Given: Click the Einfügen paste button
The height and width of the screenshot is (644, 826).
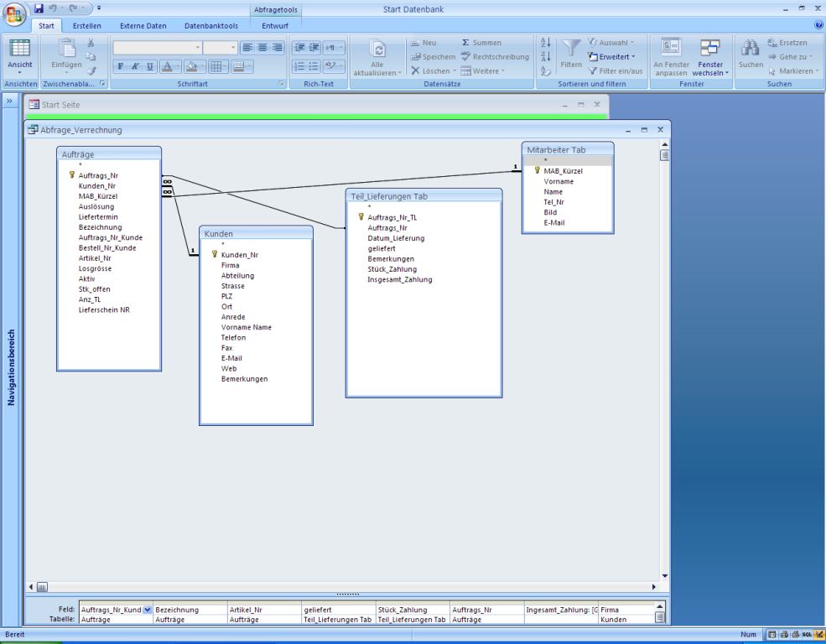Looking at the screenshot, I should click(66, 55).
